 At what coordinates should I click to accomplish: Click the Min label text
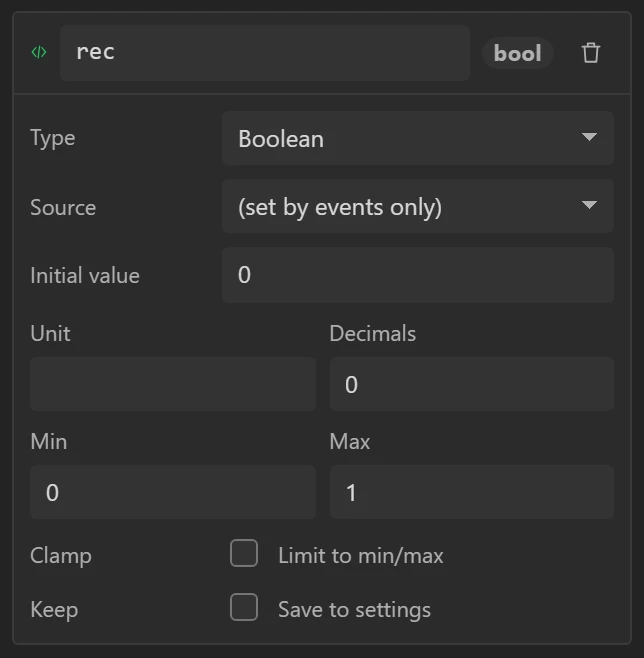(x=49, y=441)
